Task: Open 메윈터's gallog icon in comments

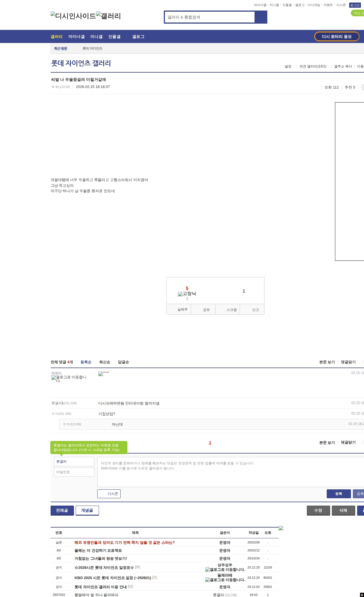Action: tap(69, 379)
